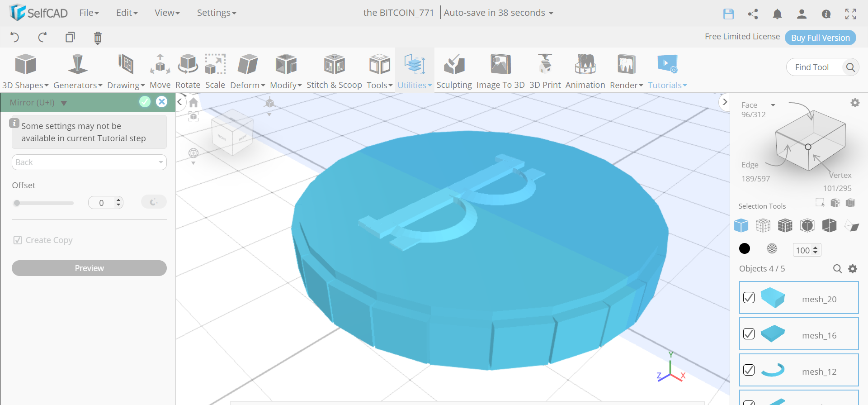This screenshot has height=405, width=868.
Task: Click Buy Full Version button
Action: coord(821,38)
